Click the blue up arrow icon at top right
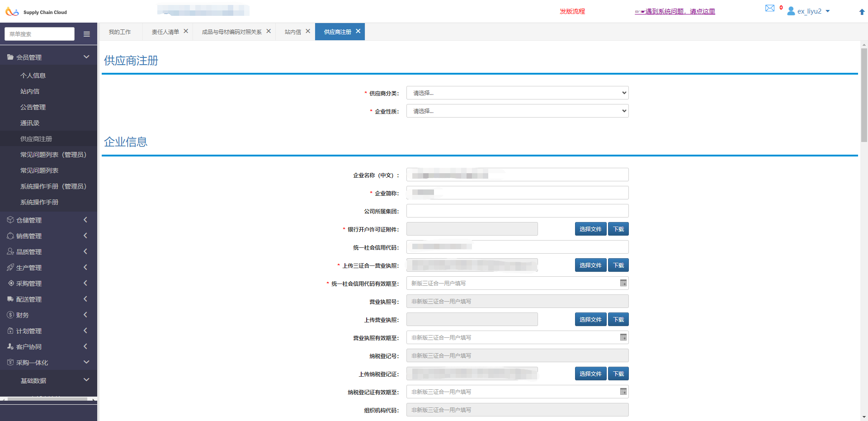 [x=862, y=12]
